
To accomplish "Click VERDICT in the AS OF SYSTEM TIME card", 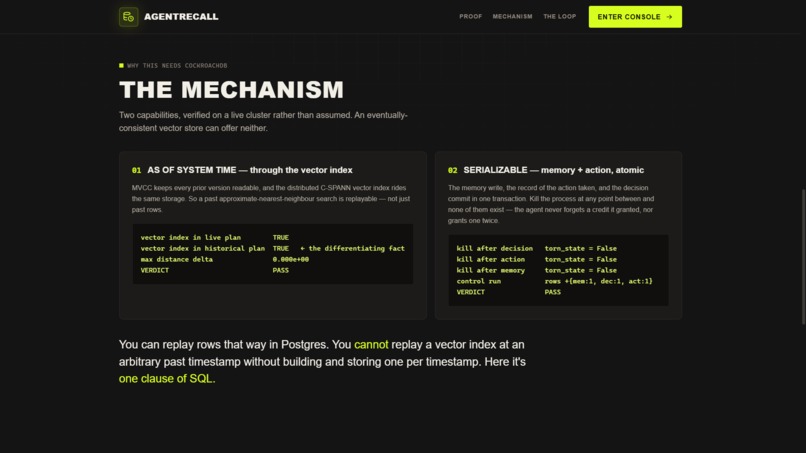I will click(x=154, y=270).
